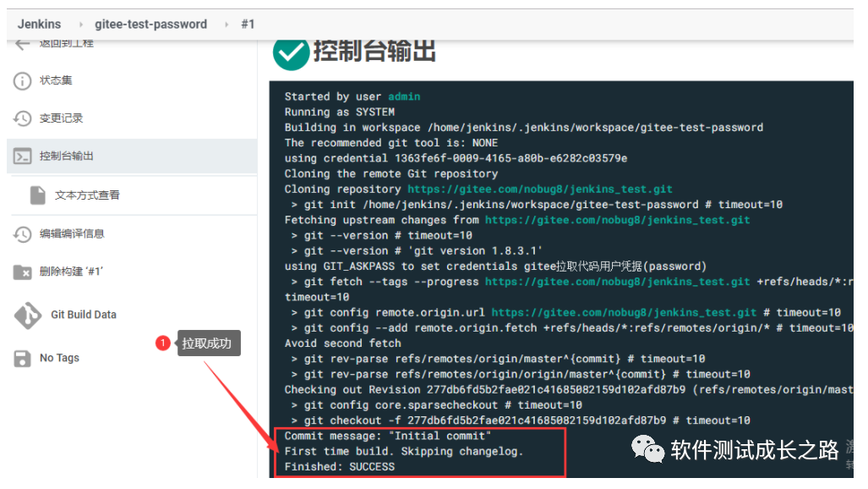Click the git icon beside Git Build Data
868x489 pixels.
(28, 316)
